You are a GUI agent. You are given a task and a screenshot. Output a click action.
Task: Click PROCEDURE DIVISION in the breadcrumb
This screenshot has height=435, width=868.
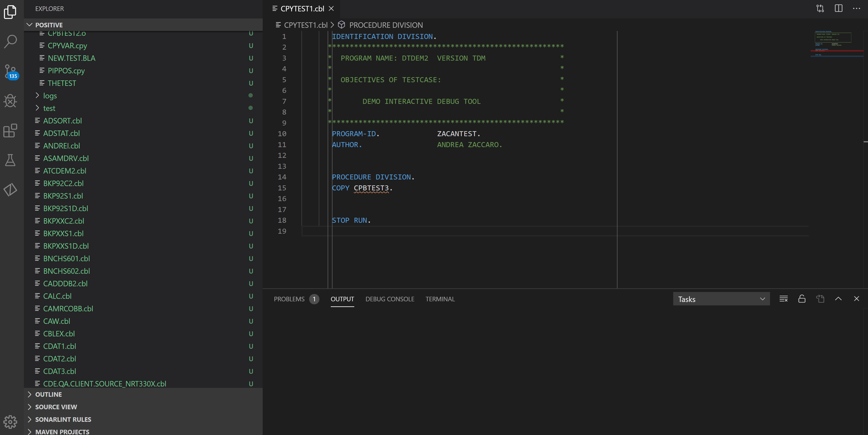click(x=385, y=25)
